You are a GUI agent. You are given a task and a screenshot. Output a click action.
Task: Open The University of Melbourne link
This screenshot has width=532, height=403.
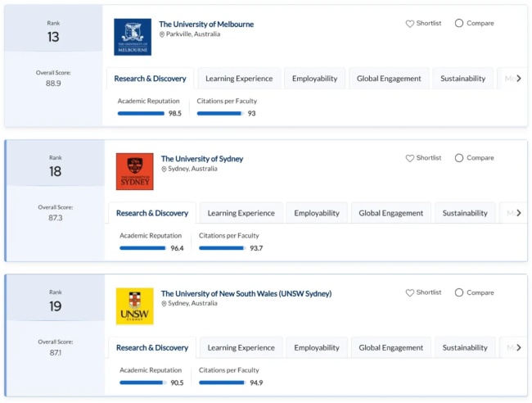(x=206, y=25)
